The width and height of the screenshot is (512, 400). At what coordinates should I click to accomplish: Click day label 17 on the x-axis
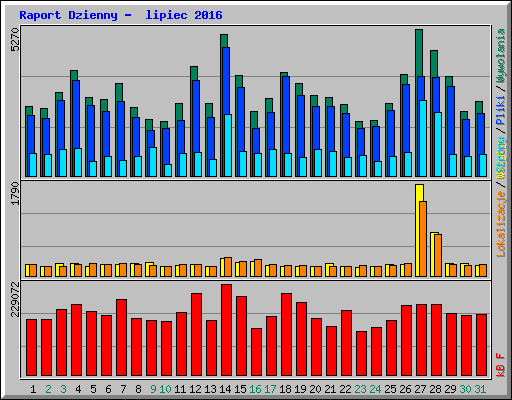click(270, 389)
